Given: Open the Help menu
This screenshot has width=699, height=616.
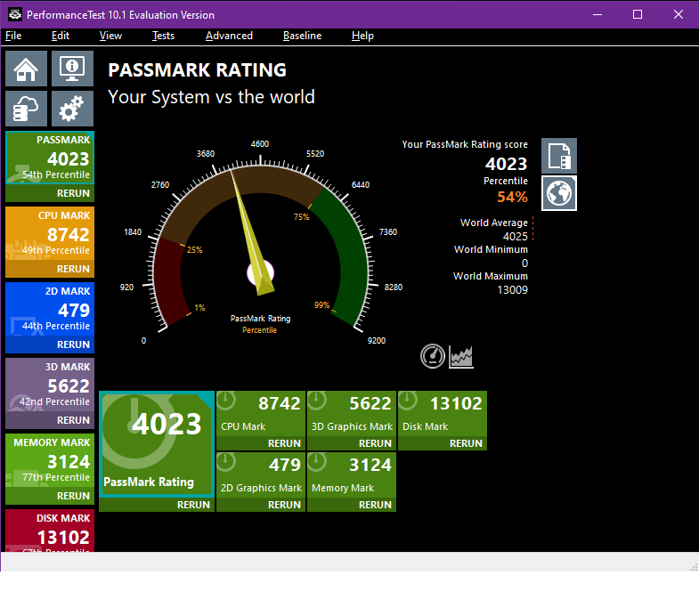Looking at the screenshot, I should point(362,36).
